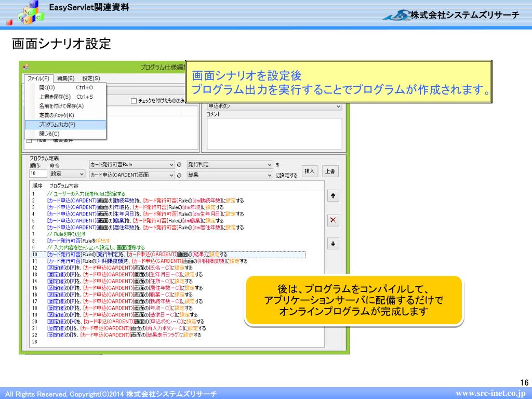Image resolution: width=532 pixels, height=399 pixels.
Task: Open the 編集(E) menu
Action: pos(66,78)
